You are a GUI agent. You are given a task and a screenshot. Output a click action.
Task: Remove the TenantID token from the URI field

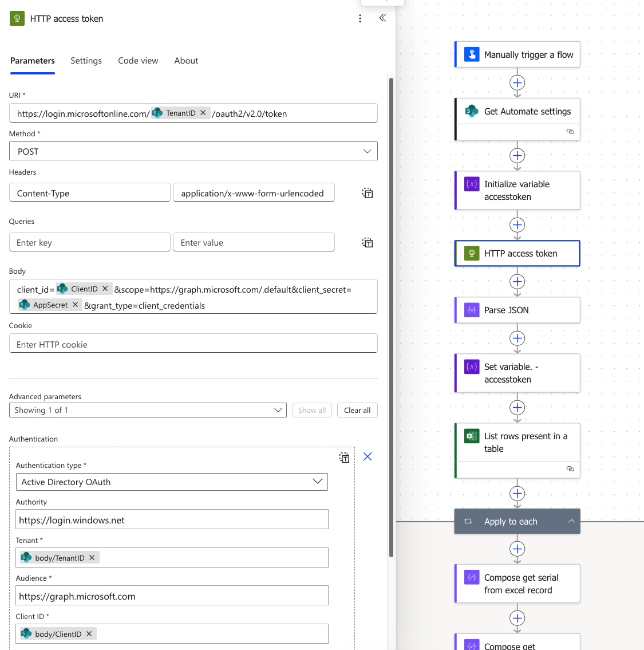[203, 113]
